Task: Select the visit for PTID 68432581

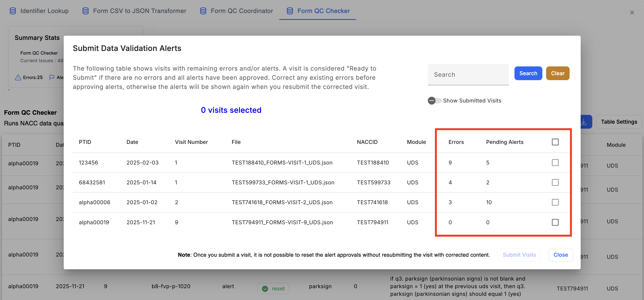Action: pyautogui.click(x=555, y=182)
